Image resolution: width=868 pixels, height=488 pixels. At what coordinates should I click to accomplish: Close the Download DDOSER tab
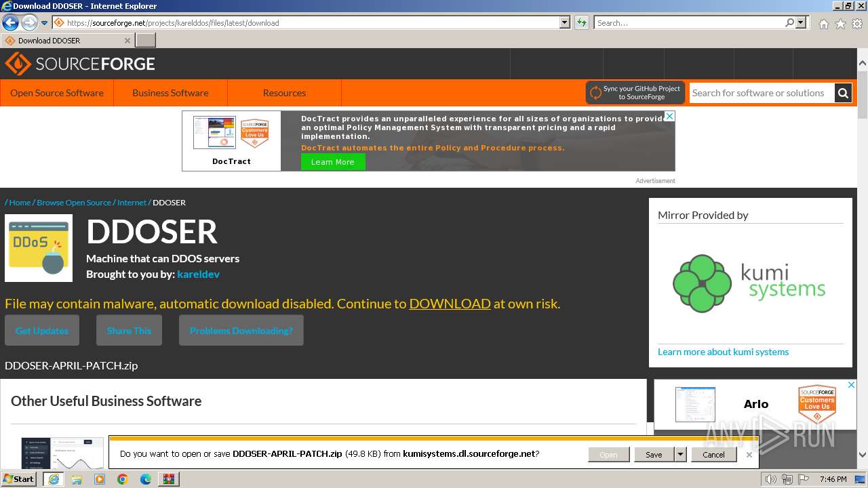(x=127, y=41)
